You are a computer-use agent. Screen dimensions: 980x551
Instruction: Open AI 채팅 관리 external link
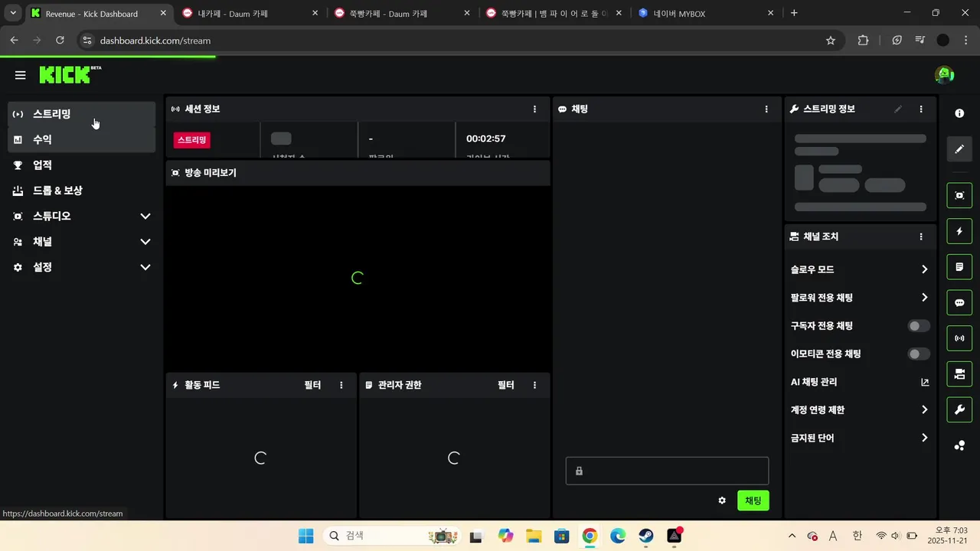pyautogui.click(x=924, y=382)
